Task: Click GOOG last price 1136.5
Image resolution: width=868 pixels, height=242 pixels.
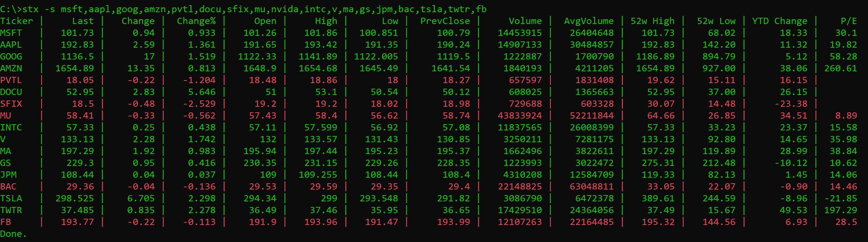Action: [x=77, y=57]
